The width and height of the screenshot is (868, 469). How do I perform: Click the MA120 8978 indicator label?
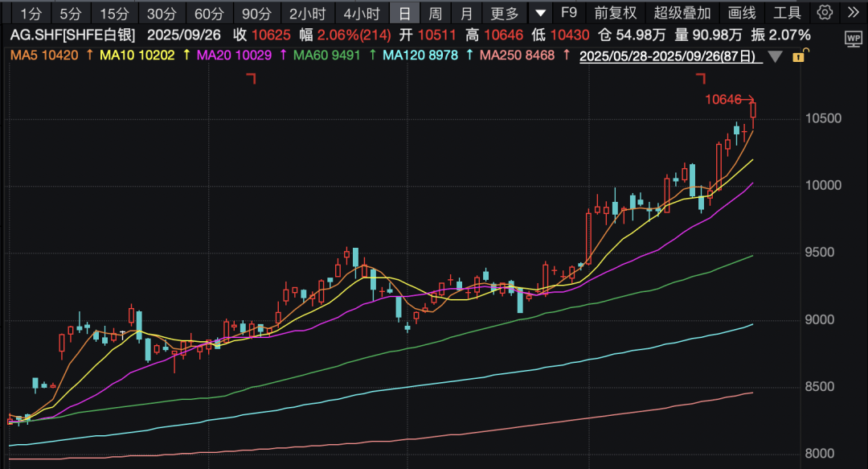tap(420, 56)
